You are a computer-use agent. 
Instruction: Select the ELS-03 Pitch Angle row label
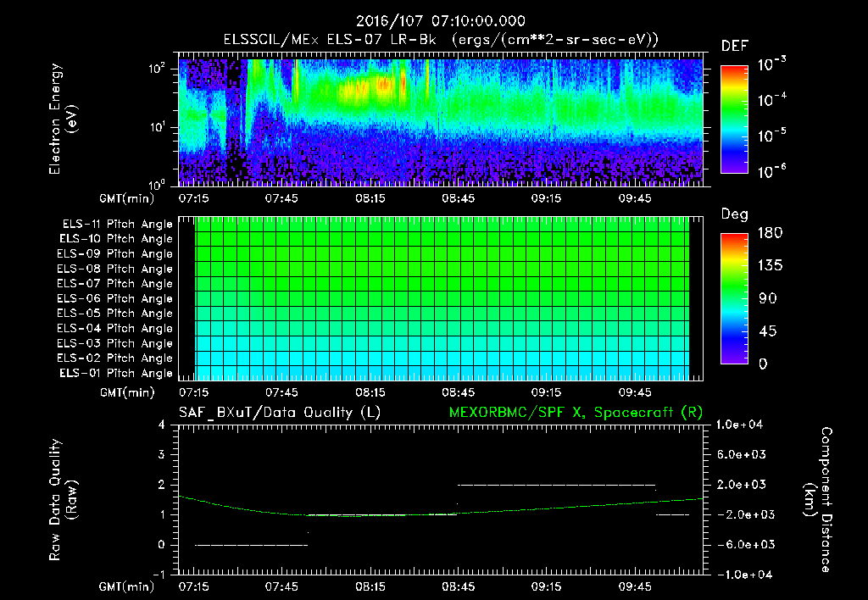click(x=115, y=344)
